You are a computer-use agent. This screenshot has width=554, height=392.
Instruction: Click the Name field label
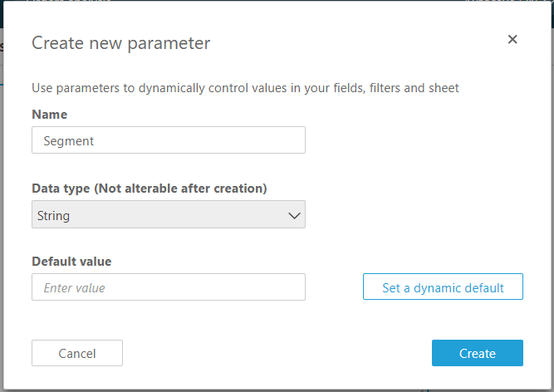click(49, 114)
